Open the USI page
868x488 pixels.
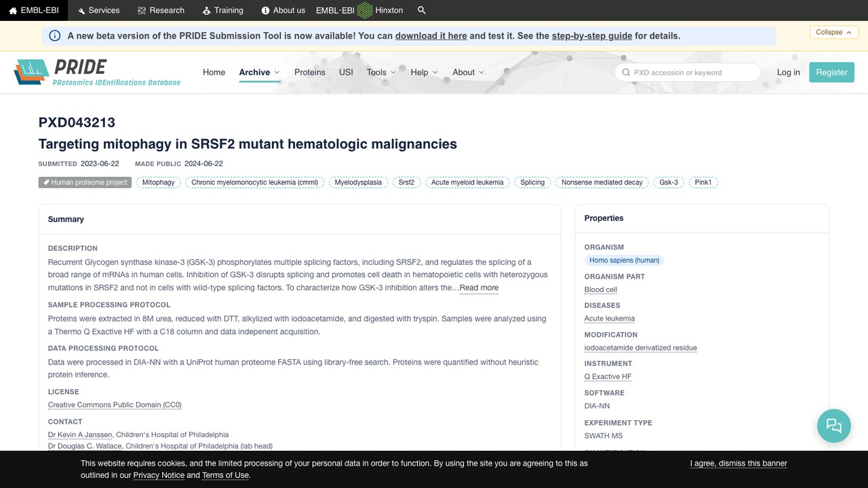(346, 73)
